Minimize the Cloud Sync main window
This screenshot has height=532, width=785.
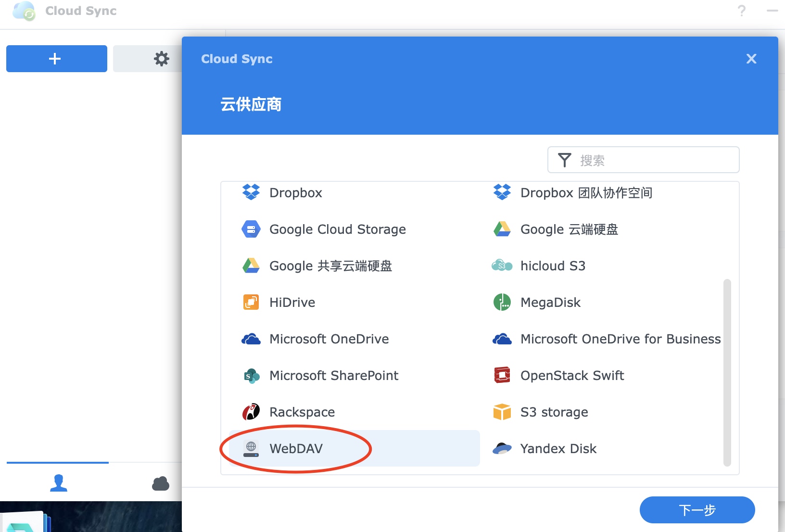(772, 11)
